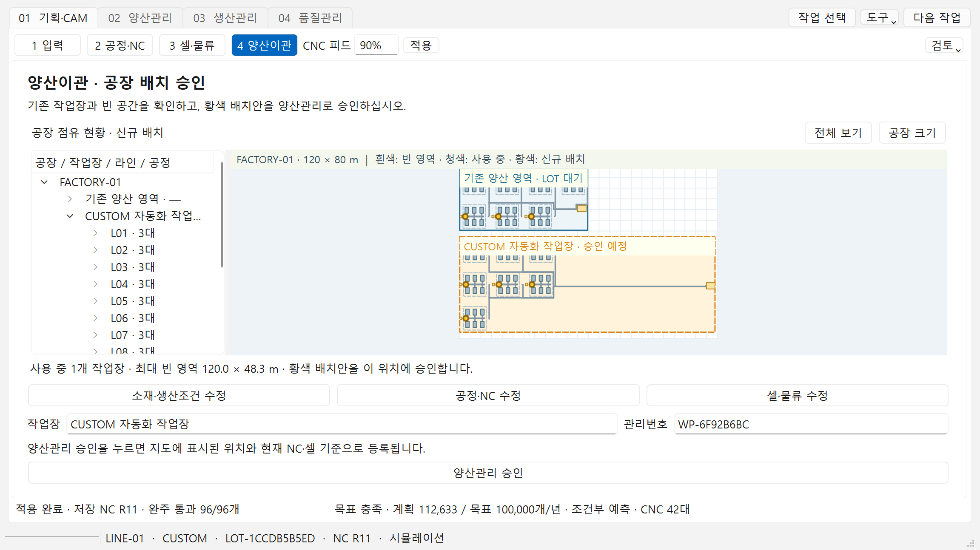980x550 pixels.
Task: Focus the 작업장 name field
Action: 342,424
